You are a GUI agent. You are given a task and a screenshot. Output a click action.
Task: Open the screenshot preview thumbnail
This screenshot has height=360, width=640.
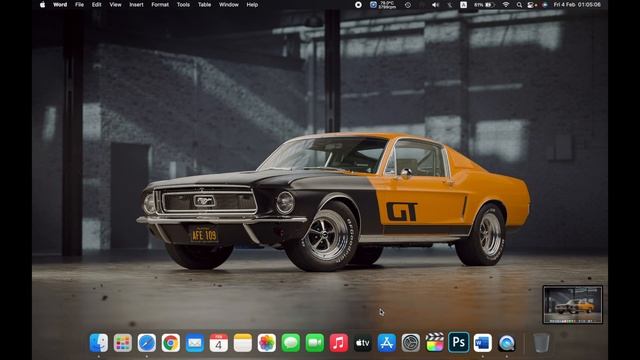573,305
